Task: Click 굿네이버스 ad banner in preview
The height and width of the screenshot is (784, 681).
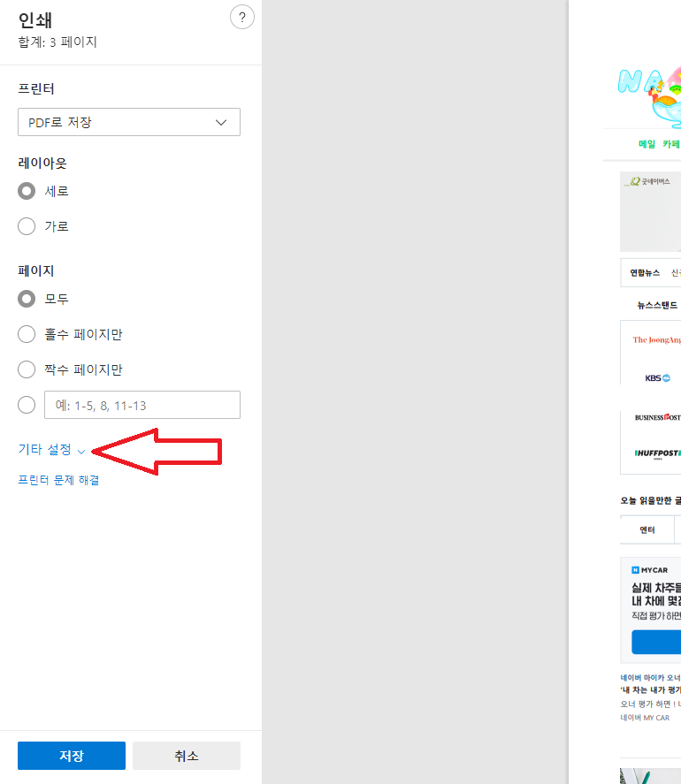Action: click(650, 211)
